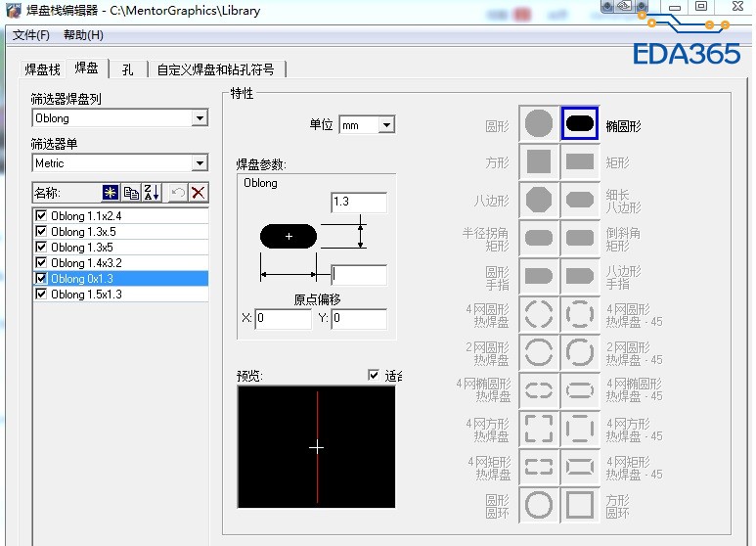Switch to the 孔 tab
756x546 pixels.
127,69
